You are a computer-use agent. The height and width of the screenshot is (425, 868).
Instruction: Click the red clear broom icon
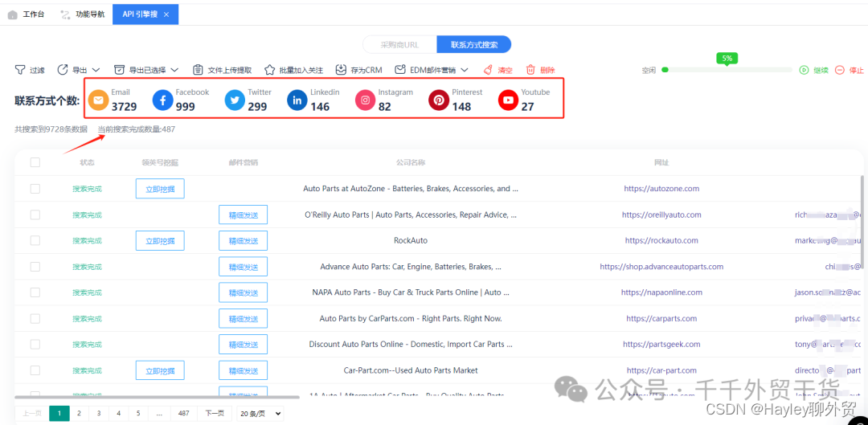[488, 70]
